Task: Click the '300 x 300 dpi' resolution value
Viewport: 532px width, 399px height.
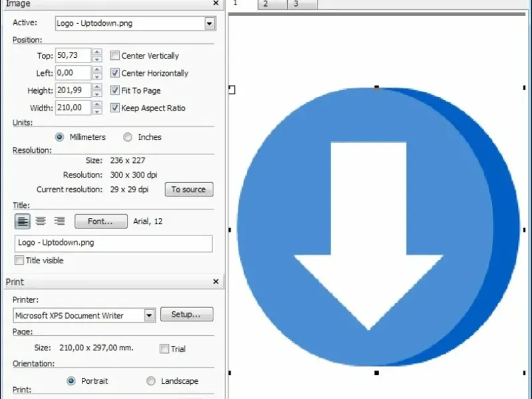Action: pyautogui.click(x=134, y=175)
